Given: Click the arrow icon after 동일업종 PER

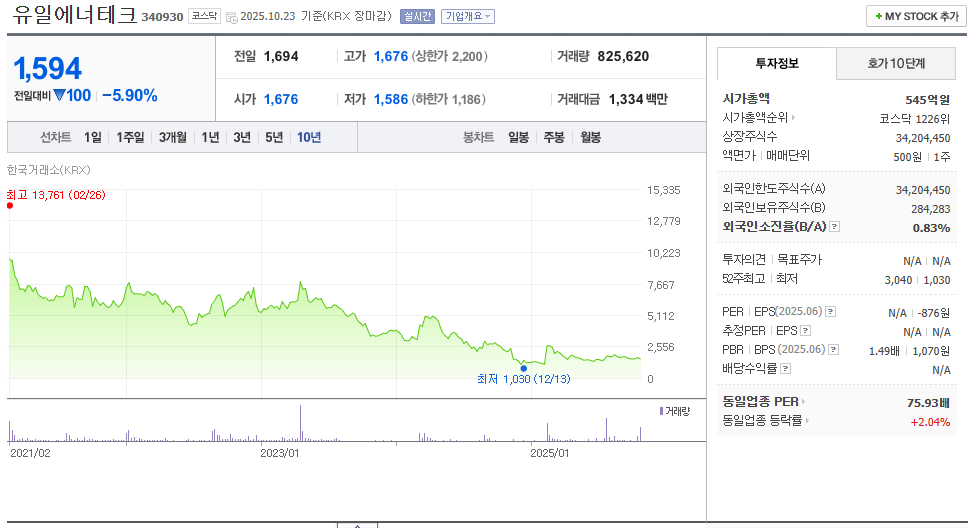Looking at the screenshot, I should 804,402.
